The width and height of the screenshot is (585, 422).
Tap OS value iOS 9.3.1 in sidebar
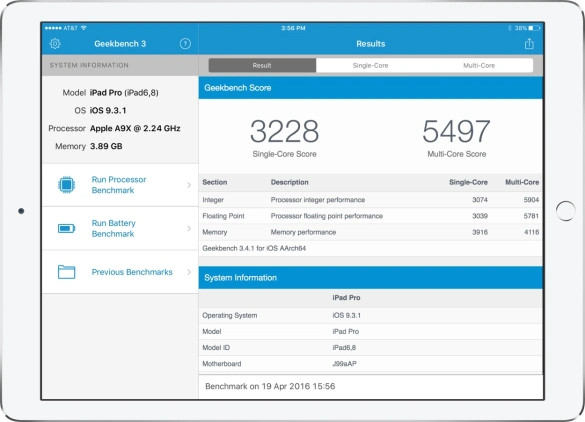click(108, 110)
